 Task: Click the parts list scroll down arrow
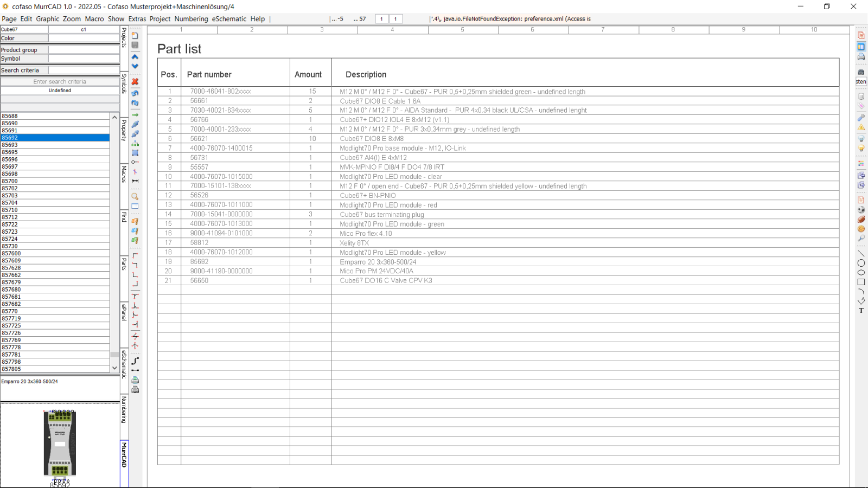click(114, 368)
